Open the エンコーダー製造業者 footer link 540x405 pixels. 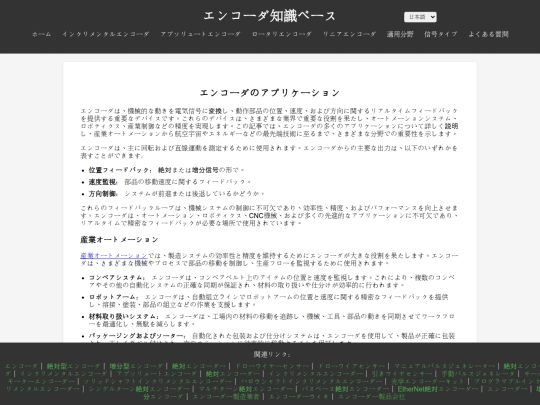pyautogui.click(x=226, y=396)
